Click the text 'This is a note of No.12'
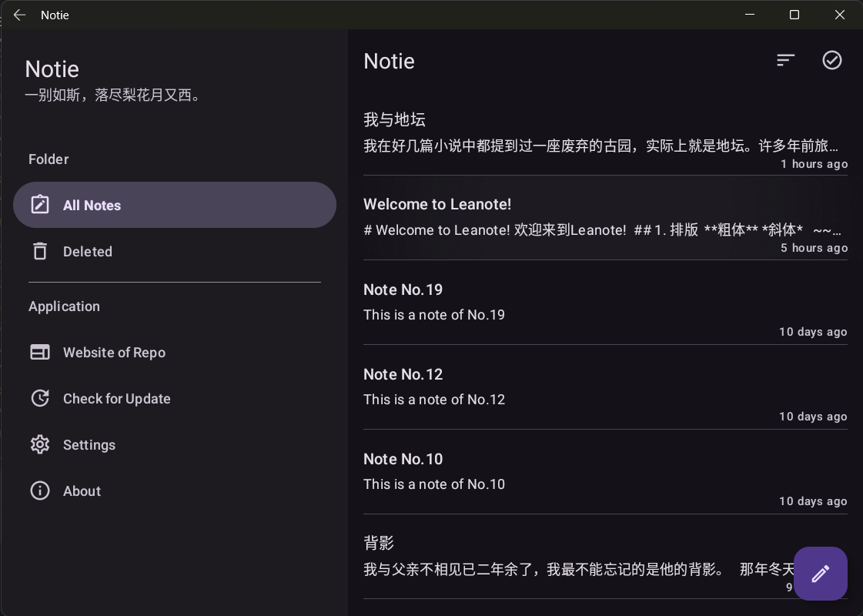Viewport: 863px width, 616px height. 433,400
